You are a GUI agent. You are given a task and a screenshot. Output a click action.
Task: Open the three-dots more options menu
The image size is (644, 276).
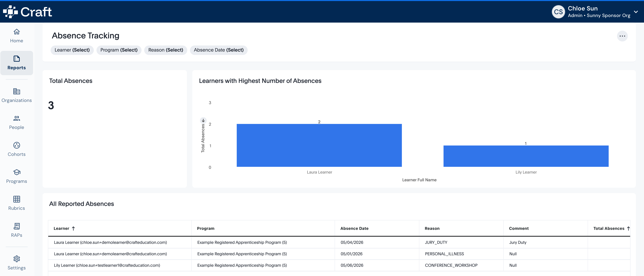[622, 36]
